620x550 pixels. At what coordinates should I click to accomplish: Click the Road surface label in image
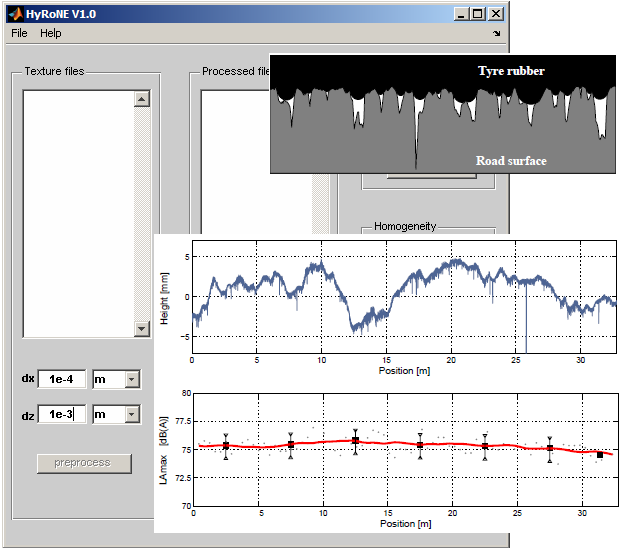click(511, 161)
